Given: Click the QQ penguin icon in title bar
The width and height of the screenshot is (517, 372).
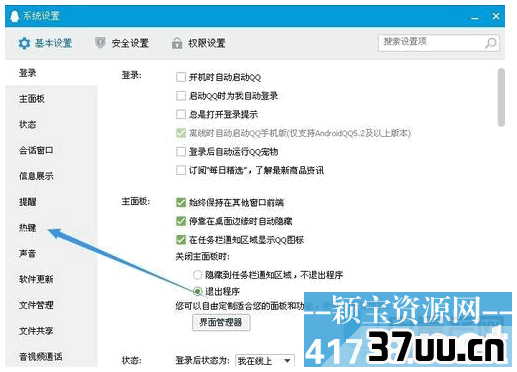Looking at the screenshot, I should click(15, 16).
